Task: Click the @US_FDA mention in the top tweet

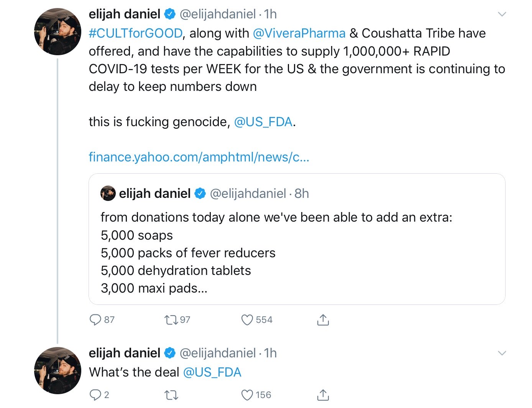Action: click(x=263, y=122)
